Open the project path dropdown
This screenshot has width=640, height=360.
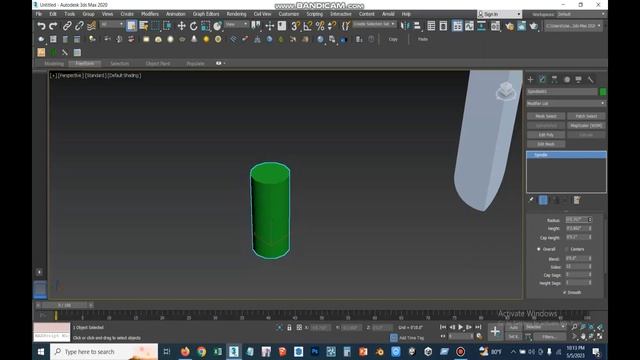click(x=573, y=26)
